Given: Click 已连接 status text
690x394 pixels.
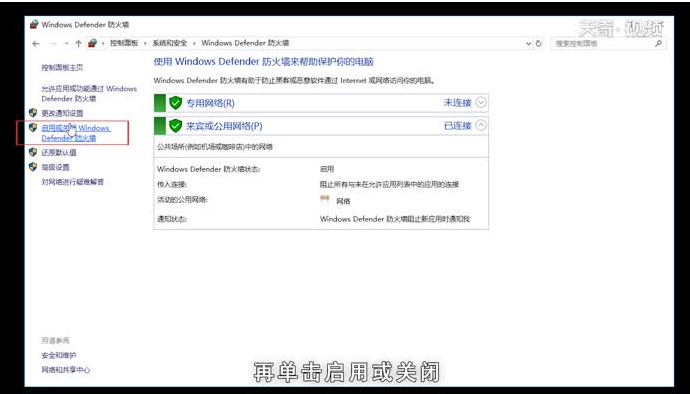Looking at the screenshot, I should (x=458, y=126).
